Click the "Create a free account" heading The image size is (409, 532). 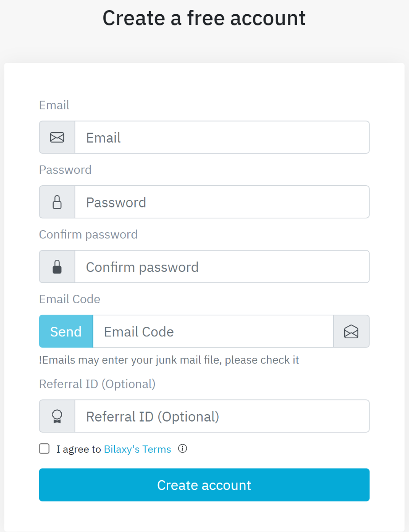(x=204, y=18)
